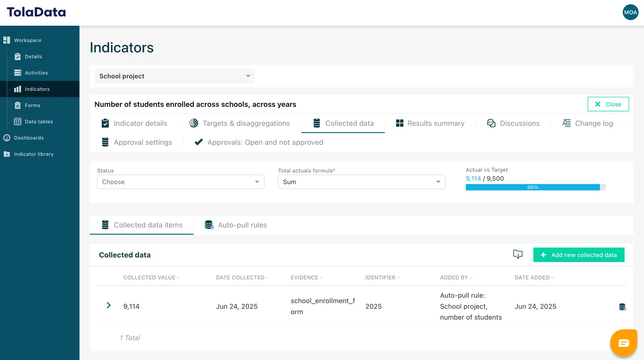Viewport: 644px width, 360px height.
Task: Open the Activities section icon
Action: (x=18, y=72)
